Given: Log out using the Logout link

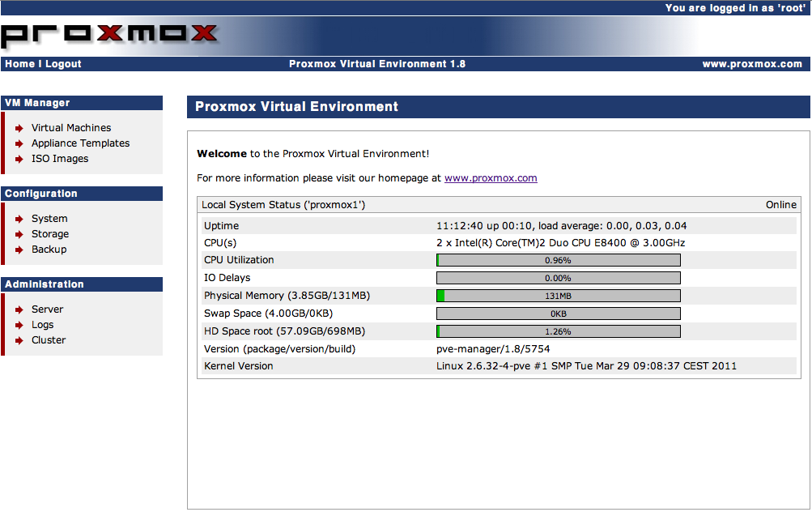Looking at the screenshot, I should click(x=63, y=64).
